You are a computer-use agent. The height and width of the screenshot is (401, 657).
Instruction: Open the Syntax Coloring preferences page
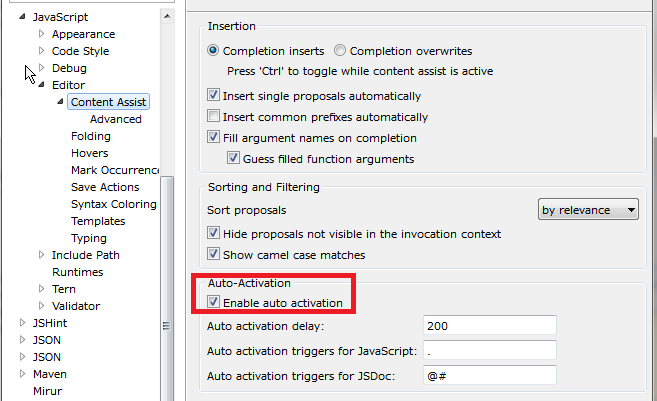point(114,204)
